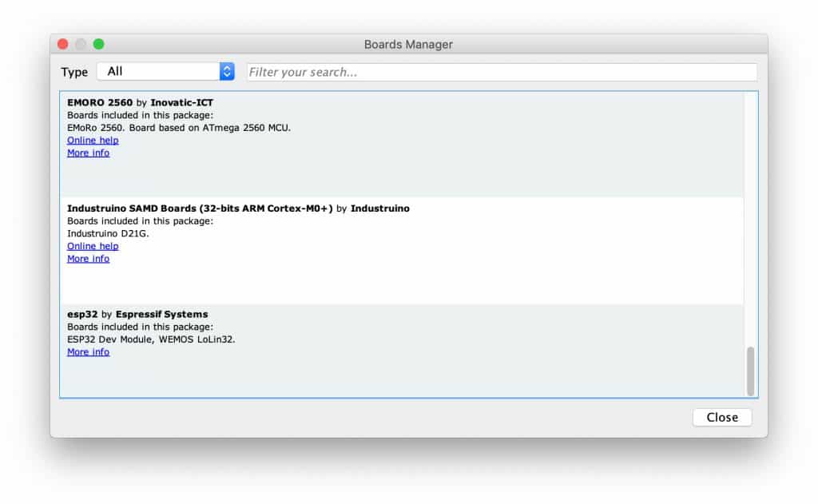The width and height of the screenshot is (818, 504).
Task: Click the Type label
Action: [74, 73]
